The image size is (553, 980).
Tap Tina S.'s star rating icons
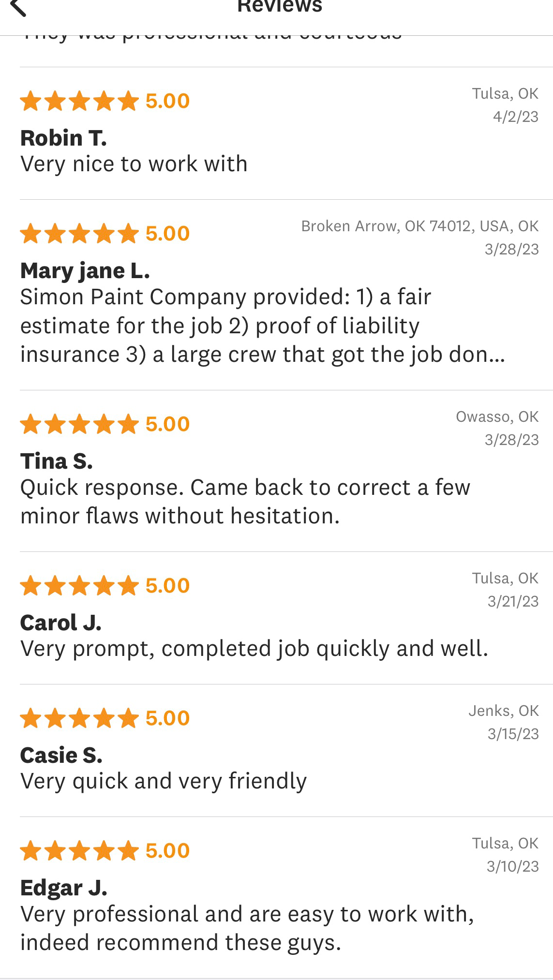pyautogui.click(x=80, y=424)
